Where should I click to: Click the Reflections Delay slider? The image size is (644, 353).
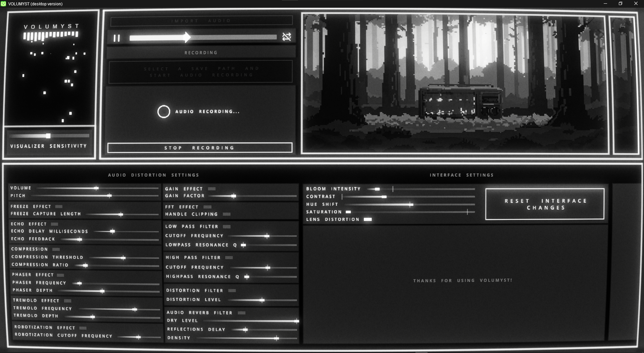265,330
